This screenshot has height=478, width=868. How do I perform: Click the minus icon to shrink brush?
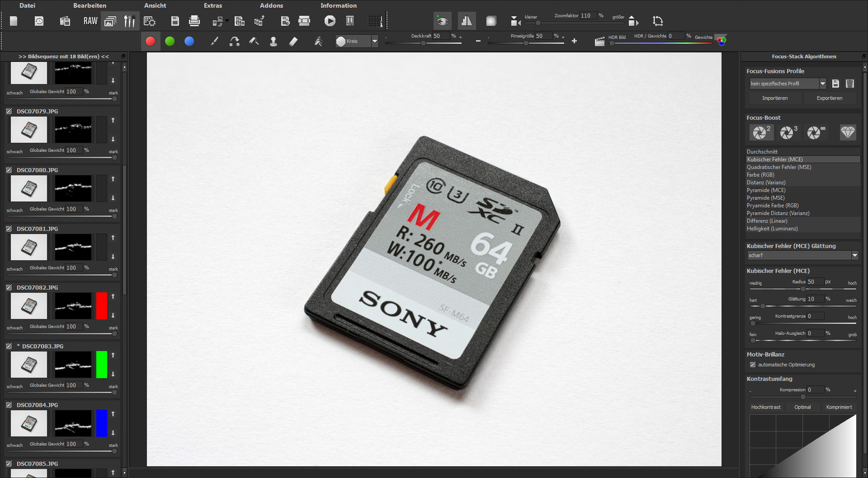coord(478,41)
